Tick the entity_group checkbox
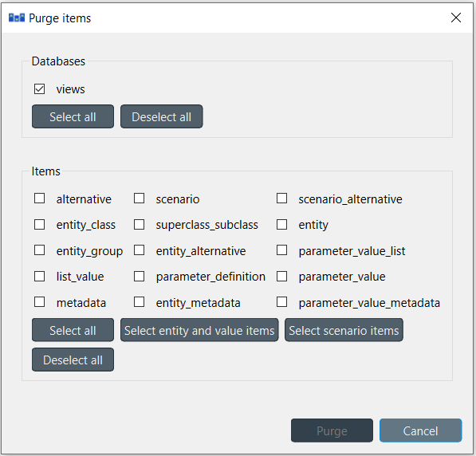The image size is (476, 456). 39,250
